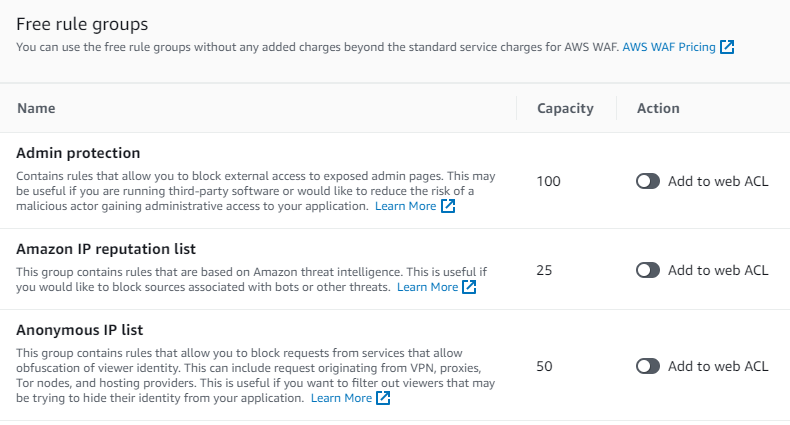Screen dimensions: 790x425
Task: Click external link icon after Admin protection Learn More
Action: (449, 206)
